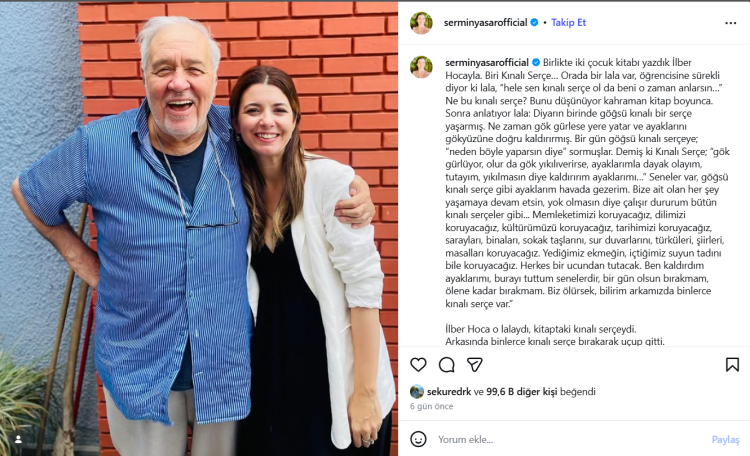This screenshot has width=750, height=456.
Task: Show list of 99,6 B diğer kişi likes
Action: coord(521,391)
